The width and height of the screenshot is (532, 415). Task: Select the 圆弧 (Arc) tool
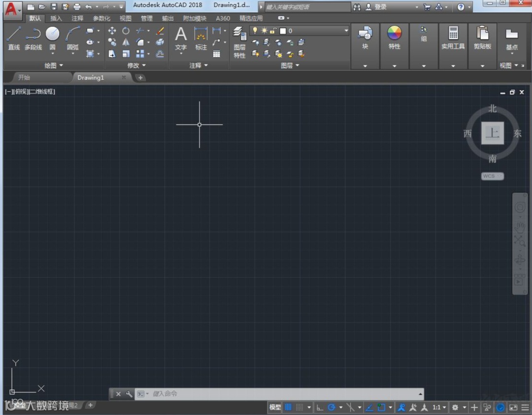point(72,38)
